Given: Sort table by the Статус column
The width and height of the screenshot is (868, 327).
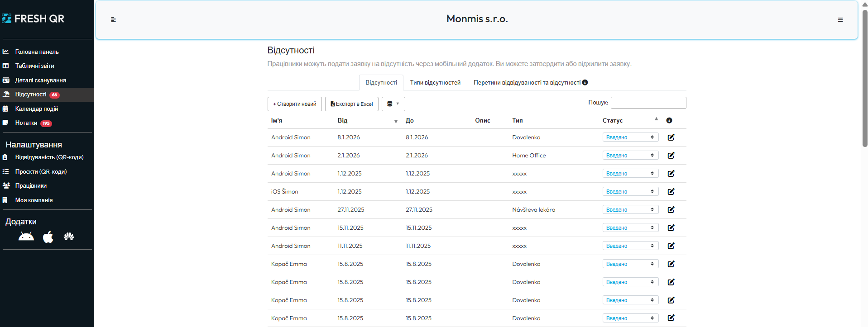Looking at the screenshot, I should 613,120.
